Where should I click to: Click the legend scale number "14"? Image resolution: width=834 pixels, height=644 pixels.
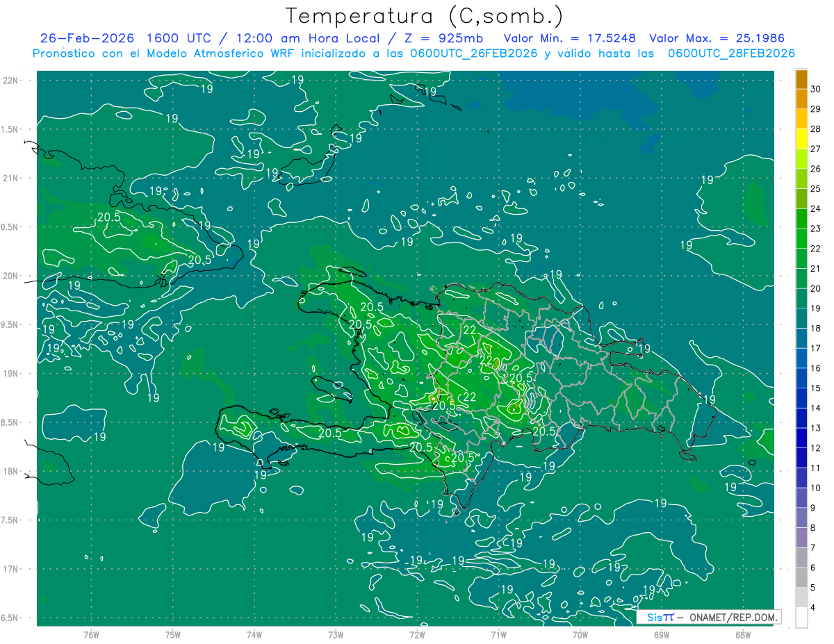click(816, 408)
